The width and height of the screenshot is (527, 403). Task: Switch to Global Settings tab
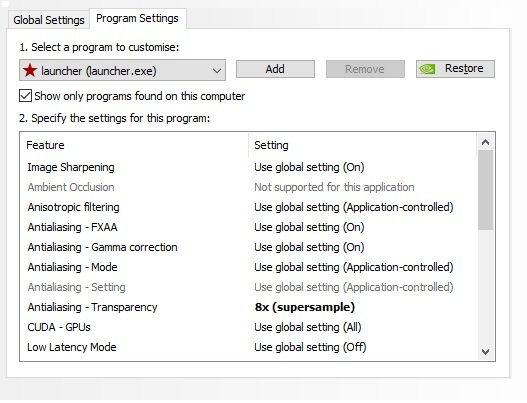tap(49, 20)
